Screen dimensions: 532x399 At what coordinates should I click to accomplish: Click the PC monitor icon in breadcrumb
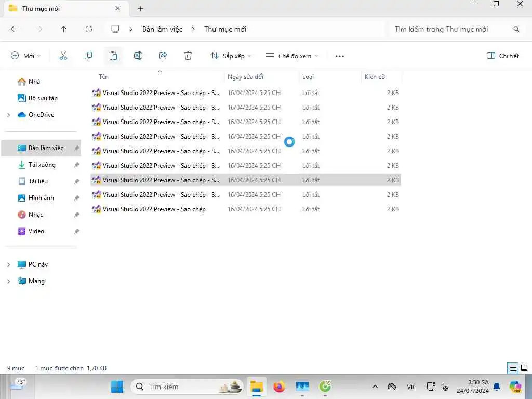pos(115,29)
